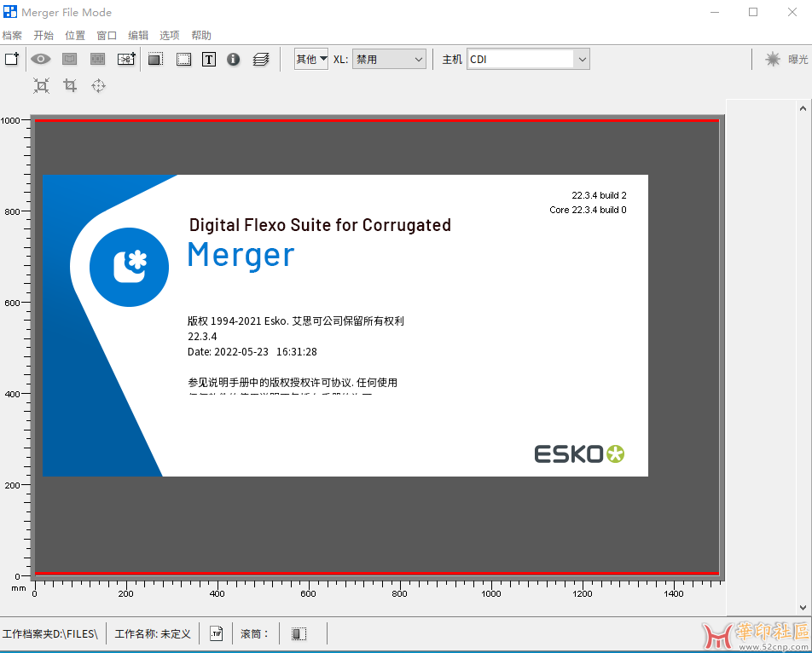Image resolution: width=812 pixels, height=653 pixels.
Task: Click the scissors cut-with-plus toolbar icon
Action: (x=126, y=59)
